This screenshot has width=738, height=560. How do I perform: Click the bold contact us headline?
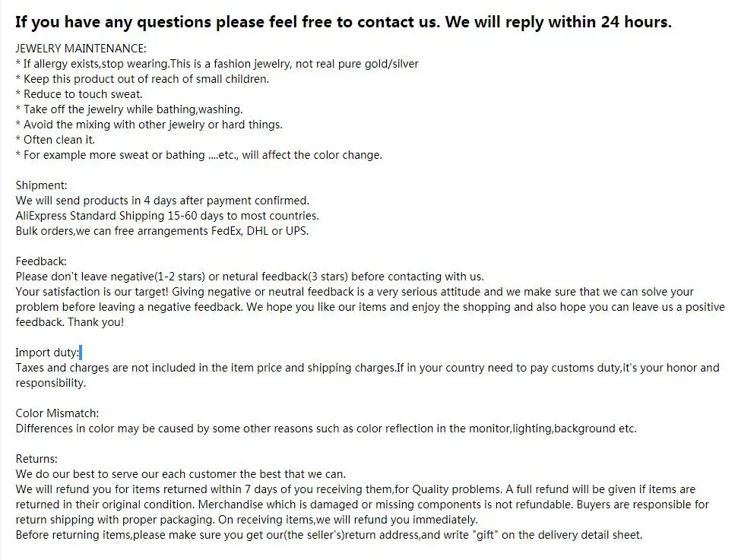point(344,22)
